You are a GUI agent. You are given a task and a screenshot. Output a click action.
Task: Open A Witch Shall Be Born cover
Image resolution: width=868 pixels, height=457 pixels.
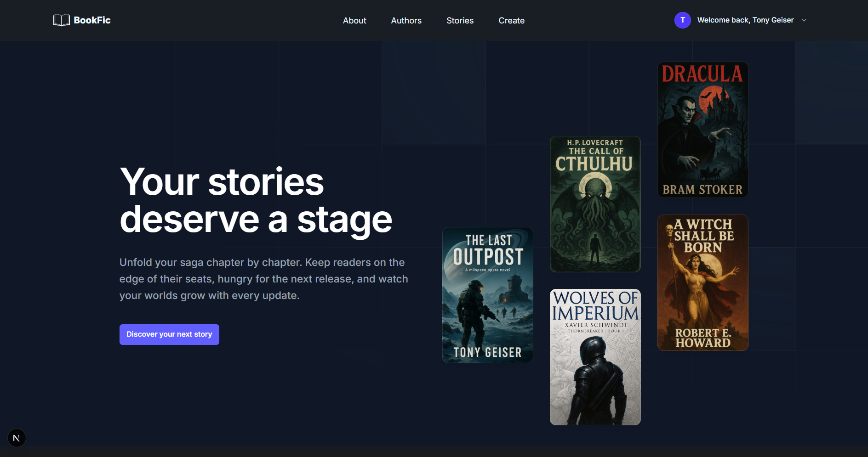[x=702, y=282]
